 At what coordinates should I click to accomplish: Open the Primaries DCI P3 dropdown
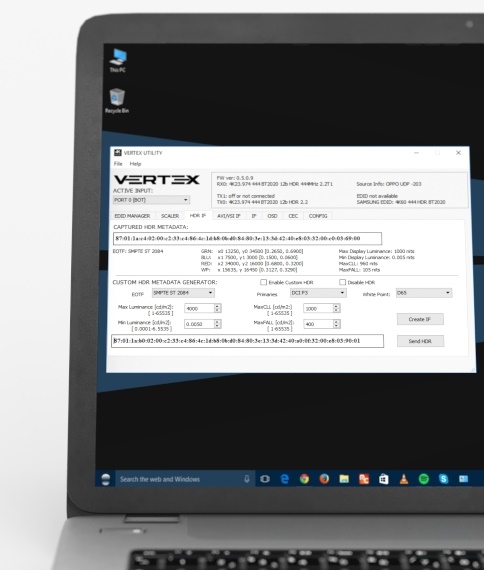[318, 293]
